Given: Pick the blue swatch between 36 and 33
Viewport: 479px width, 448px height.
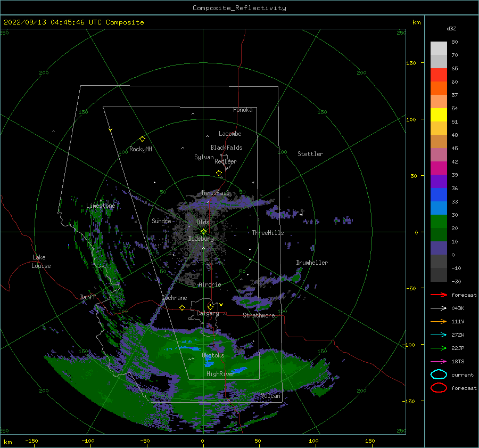Looking at the screenshot, I should coord(439,195).
